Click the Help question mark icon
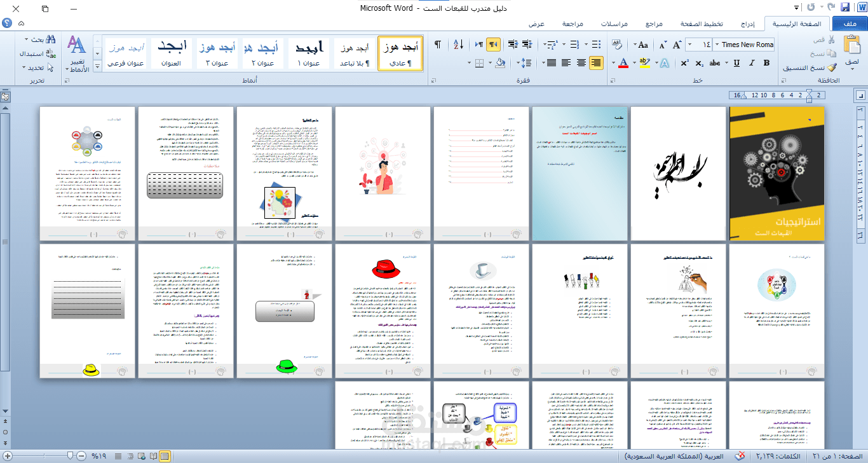Viewport: 868px width, 463px height. click(7, 23)
